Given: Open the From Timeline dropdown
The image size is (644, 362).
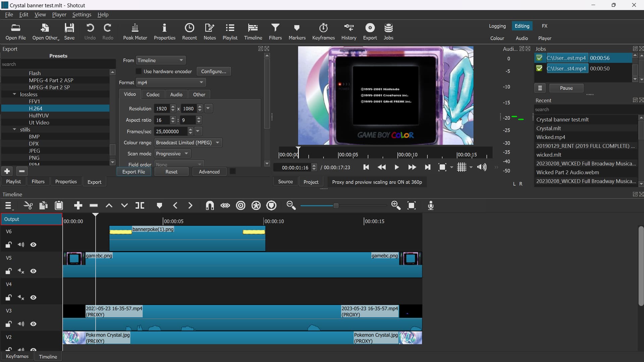Looking at the screenshot, I should point(160,60).
